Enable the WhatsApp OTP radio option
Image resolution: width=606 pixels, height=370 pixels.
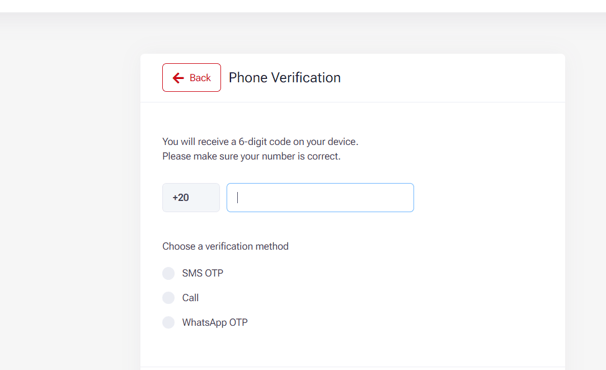click(169, 322)
